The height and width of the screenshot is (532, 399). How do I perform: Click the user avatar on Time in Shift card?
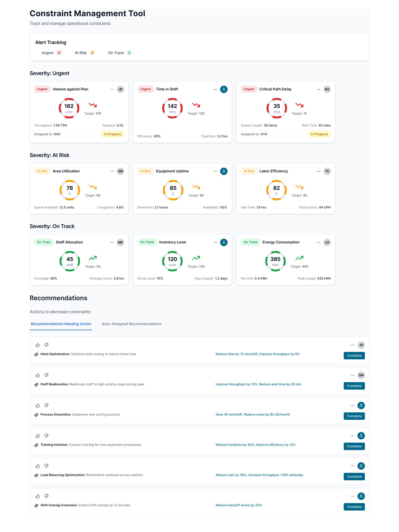click(x=224, y=89)
